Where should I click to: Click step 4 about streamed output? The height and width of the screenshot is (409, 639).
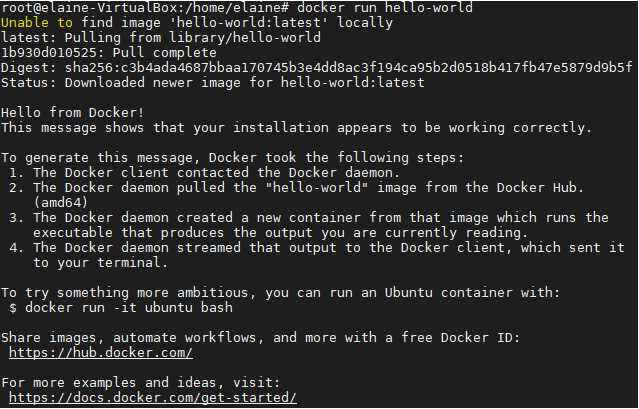click(x=317, y=255)
